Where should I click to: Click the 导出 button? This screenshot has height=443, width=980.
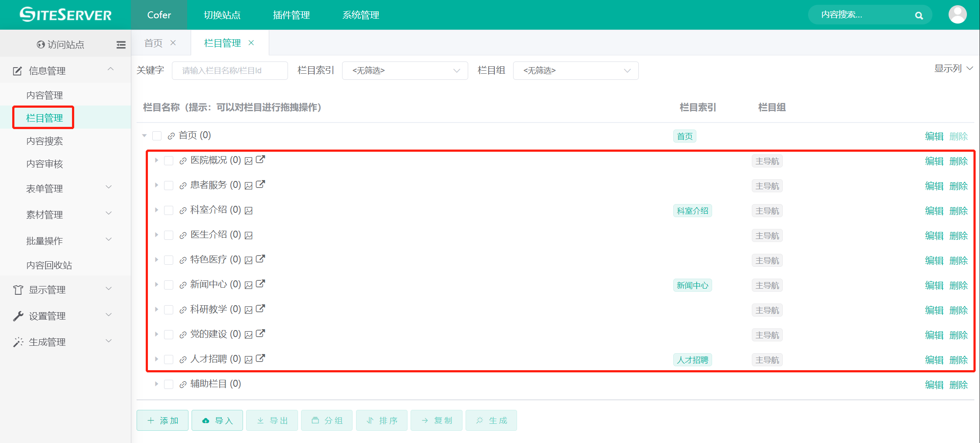(x=272, y=420)
